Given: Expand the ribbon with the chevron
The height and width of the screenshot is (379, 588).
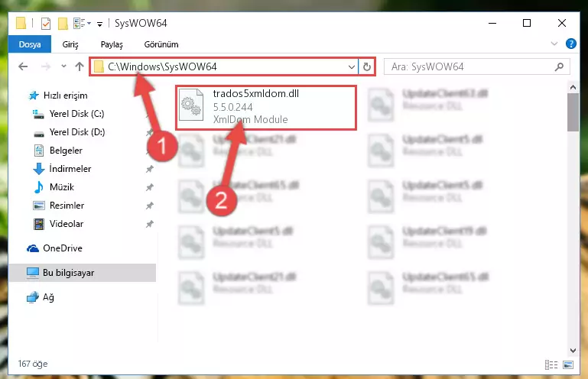Looking at the screenshot, I should [x=554, y=44].
